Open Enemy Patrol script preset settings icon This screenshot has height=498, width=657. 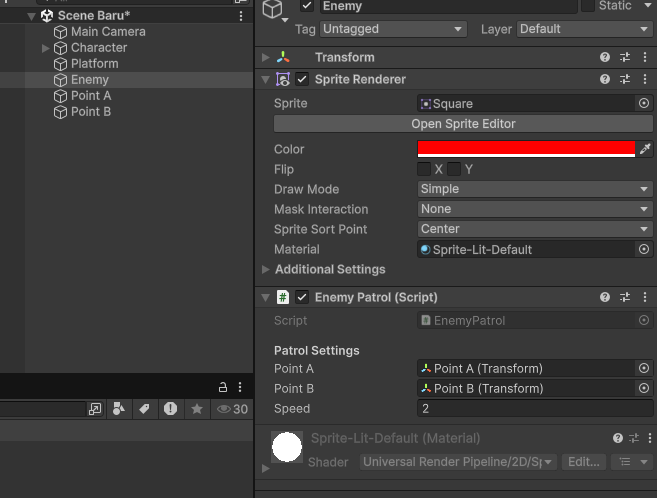pyautogui.click(x=625, y=297)
